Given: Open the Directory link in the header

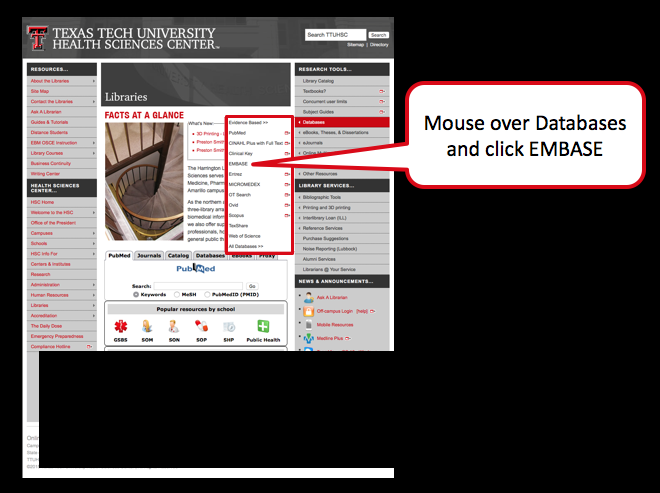Looking at the screenshot, I should 379,45.
